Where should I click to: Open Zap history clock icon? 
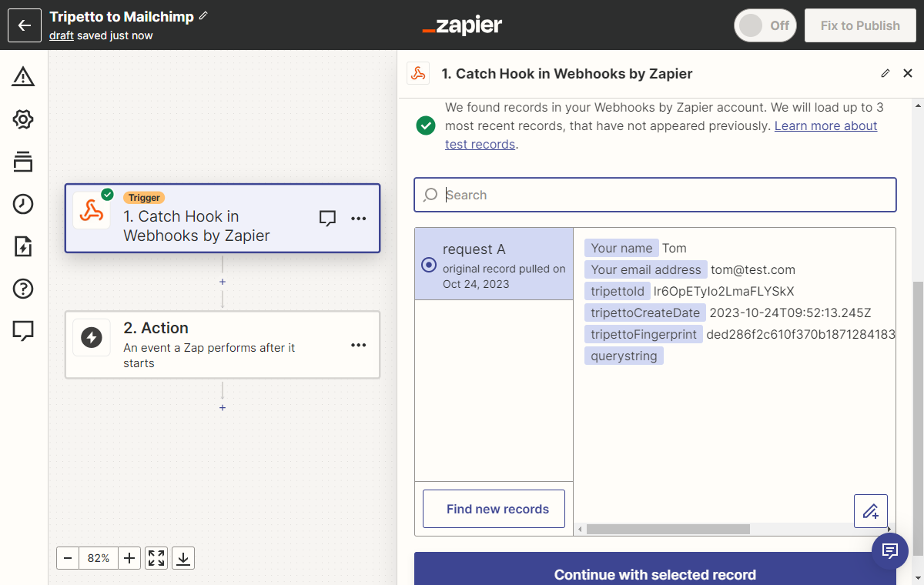click(23, 204)
